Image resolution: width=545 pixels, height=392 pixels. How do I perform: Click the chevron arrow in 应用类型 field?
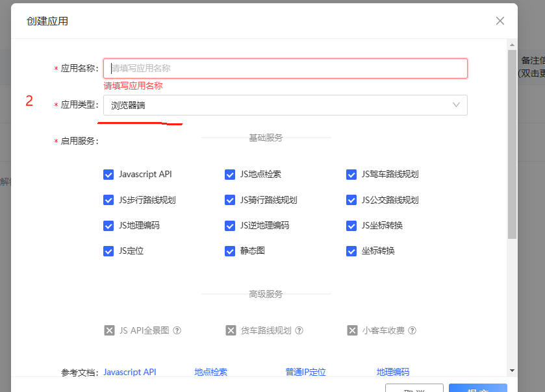(456, 105)
